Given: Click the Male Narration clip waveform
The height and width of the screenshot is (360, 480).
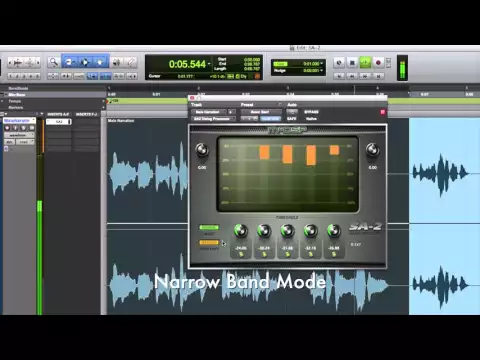Looking at the screenshot, I should (x=148, y=172).
